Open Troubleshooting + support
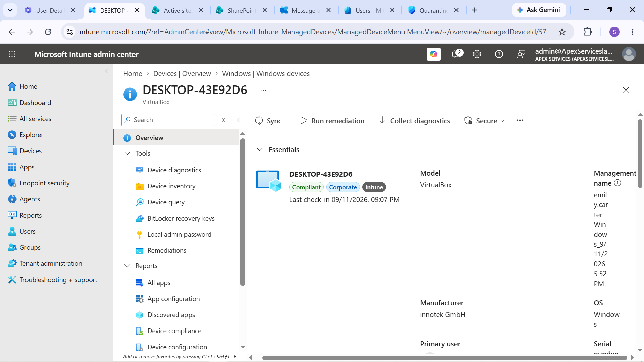This screenshot has width=644, height=362. (58, 280)
